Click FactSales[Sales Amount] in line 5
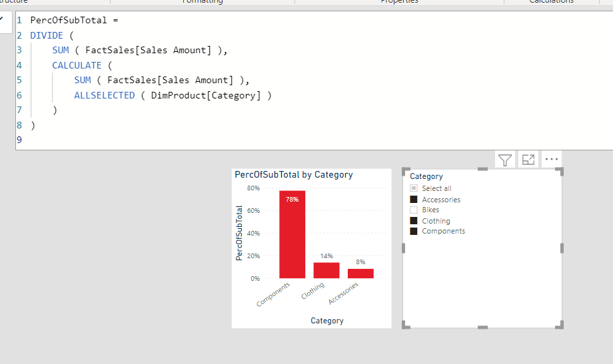Viewport: 613px width, 364px height. pyautogui.click(x=170, y=80)
